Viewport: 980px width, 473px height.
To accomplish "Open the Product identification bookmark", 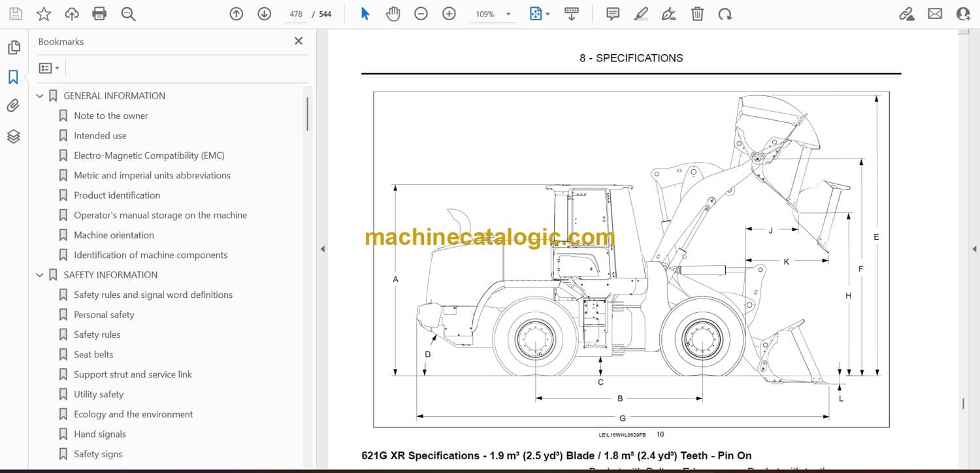I will pos(116,195).
